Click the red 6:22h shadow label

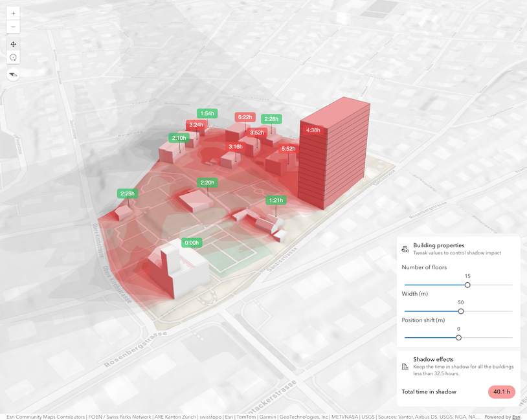[x=245, y=117]
